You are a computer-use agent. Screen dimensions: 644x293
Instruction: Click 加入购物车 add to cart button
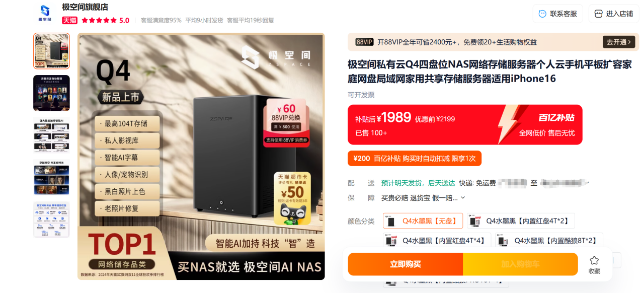coord(520,264)
